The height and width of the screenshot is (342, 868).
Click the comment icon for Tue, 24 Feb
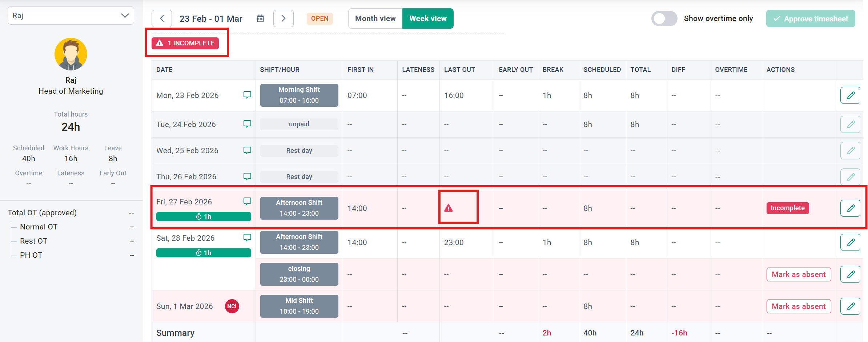coord(247,124)
